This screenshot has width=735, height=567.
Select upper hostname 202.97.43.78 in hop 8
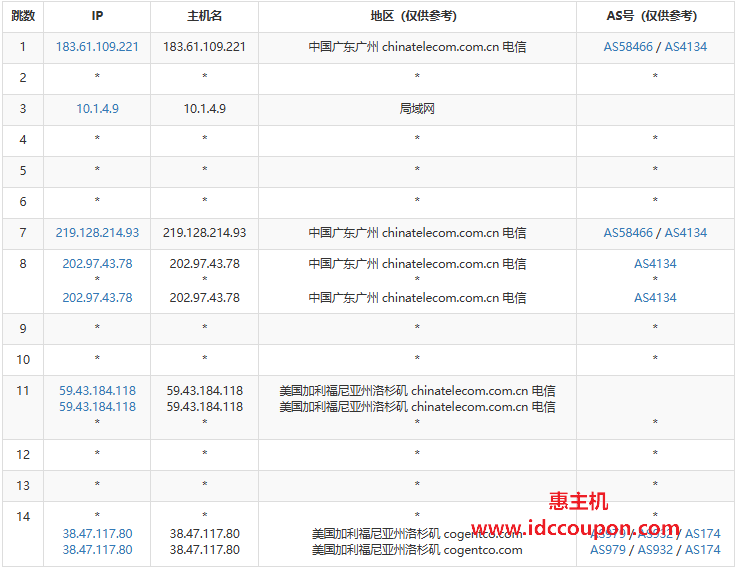click(x=204, y=264)
